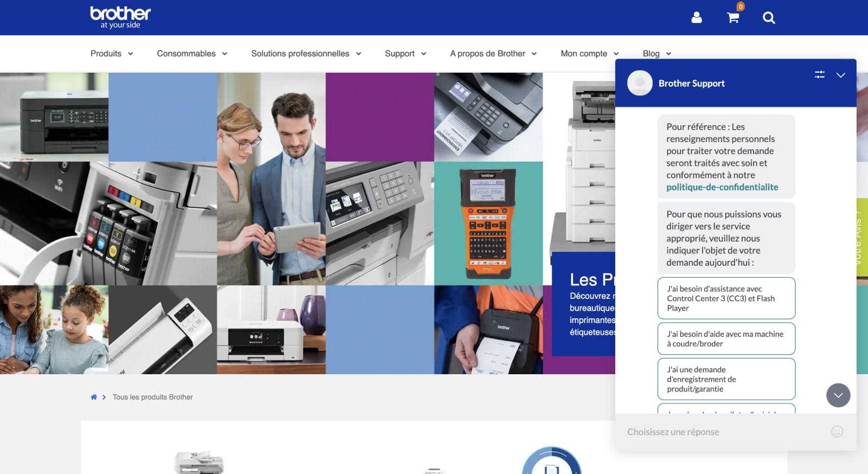The width and height of the screenshot is (868, 474).
Task: Open the politique-de-confidentialite link
Action: [722, 187]
